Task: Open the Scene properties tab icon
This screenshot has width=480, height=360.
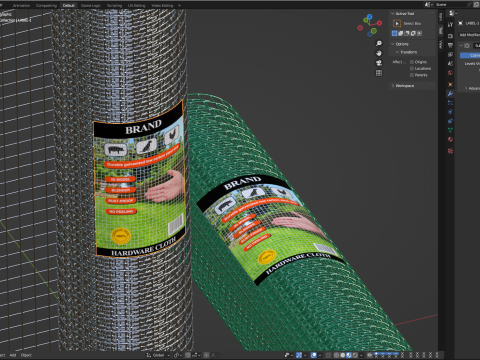Action: [x=450, y=63]
